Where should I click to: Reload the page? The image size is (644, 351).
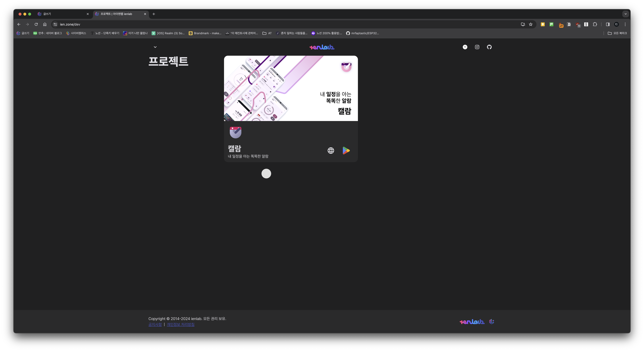coord(36,24)
